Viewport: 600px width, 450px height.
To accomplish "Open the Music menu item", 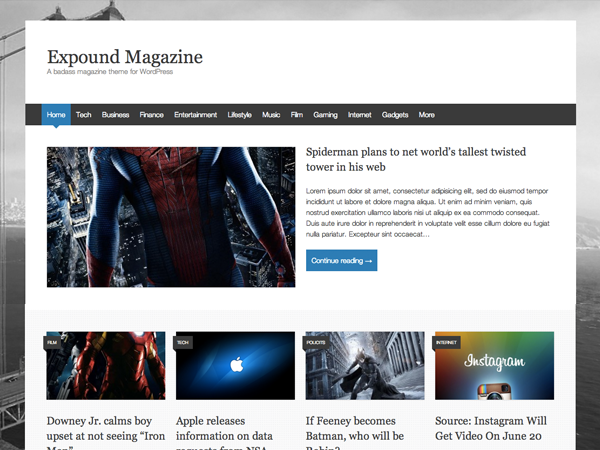I will [x=271, y=115].
